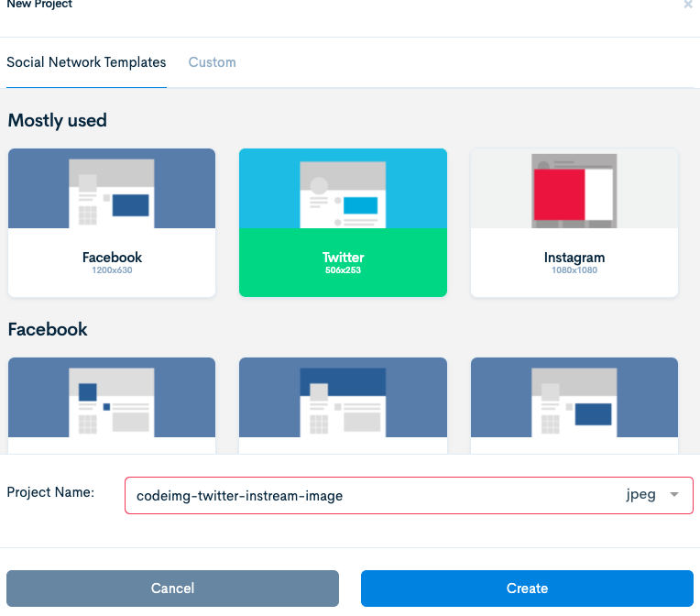700x616 pixels.
Task: Select the Facebook 1200x630 template card
Action: (x=112, y=223)
